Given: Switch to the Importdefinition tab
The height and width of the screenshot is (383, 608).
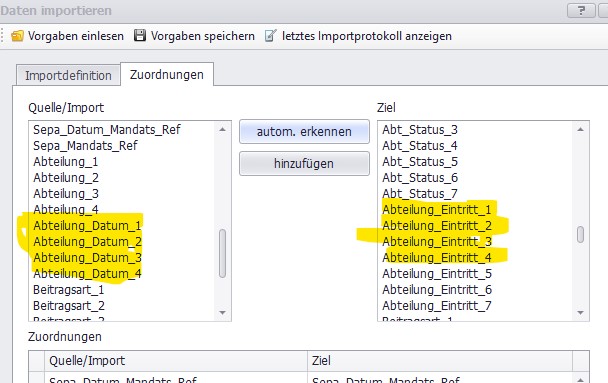Looking at the screenshot, I should pos(68,75).
